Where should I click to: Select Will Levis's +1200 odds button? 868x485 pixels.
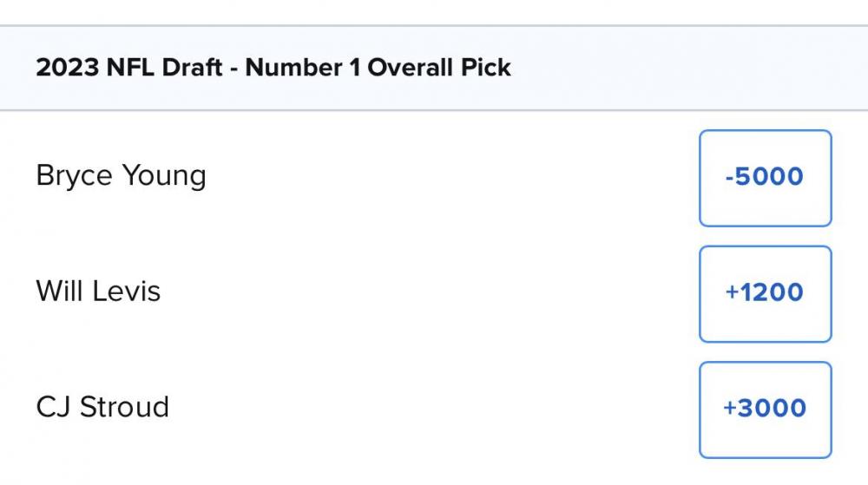(765, 293)
